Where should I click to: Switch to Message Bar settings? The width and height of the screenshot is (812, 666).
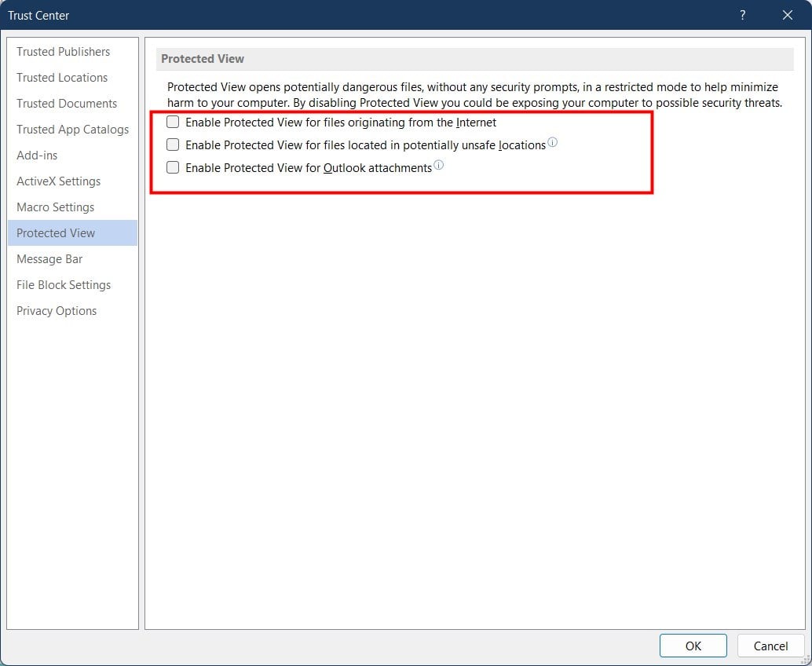click(72, 259)
